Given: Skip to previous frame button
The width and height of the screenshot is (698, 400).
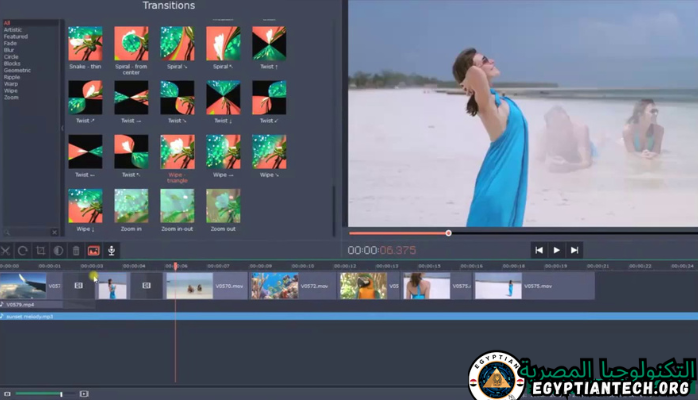Looking at the screenshot, I should pyautogui.click(x=539, y=250).
